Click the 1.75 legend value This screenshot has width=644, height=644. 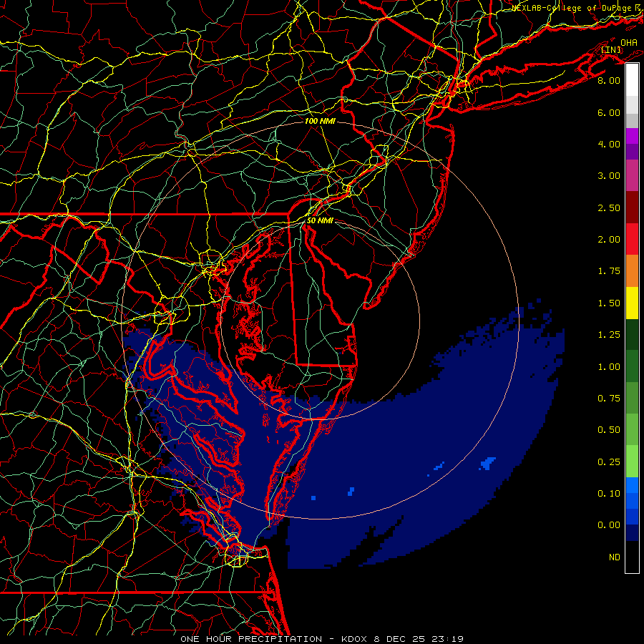[x=609, y=271]
